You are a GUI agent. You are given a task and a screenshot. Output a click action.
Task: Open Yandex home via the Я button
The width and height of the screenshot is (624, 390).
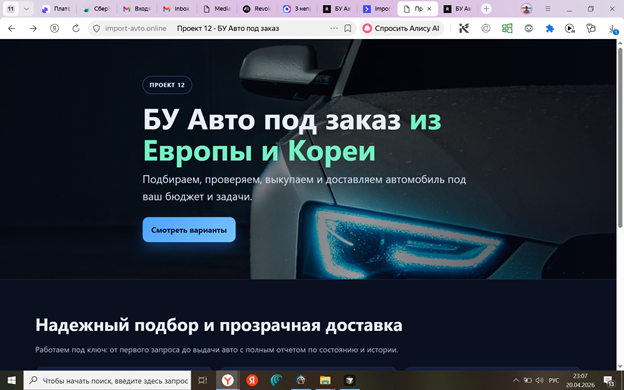[x=55, y=28]
